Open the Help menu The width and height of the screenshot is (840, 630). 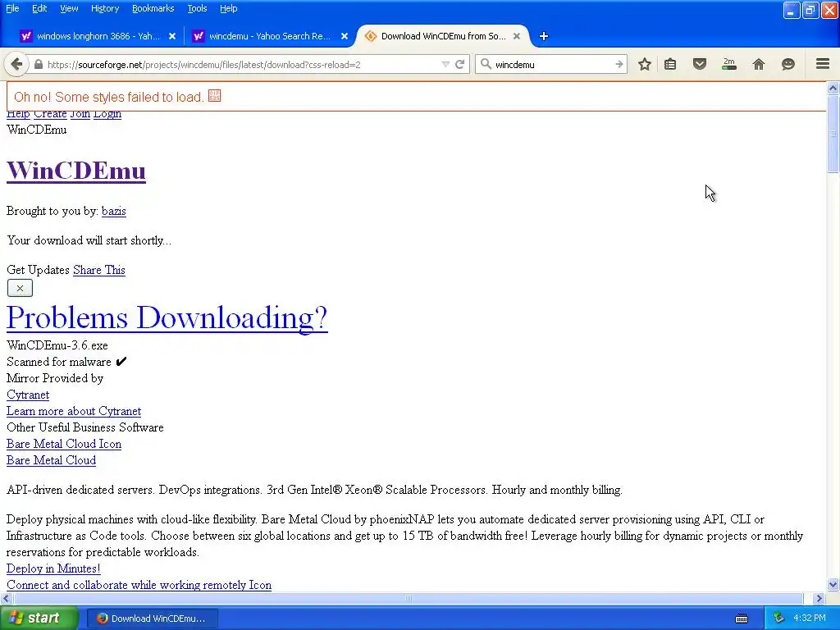coord(228,8)
